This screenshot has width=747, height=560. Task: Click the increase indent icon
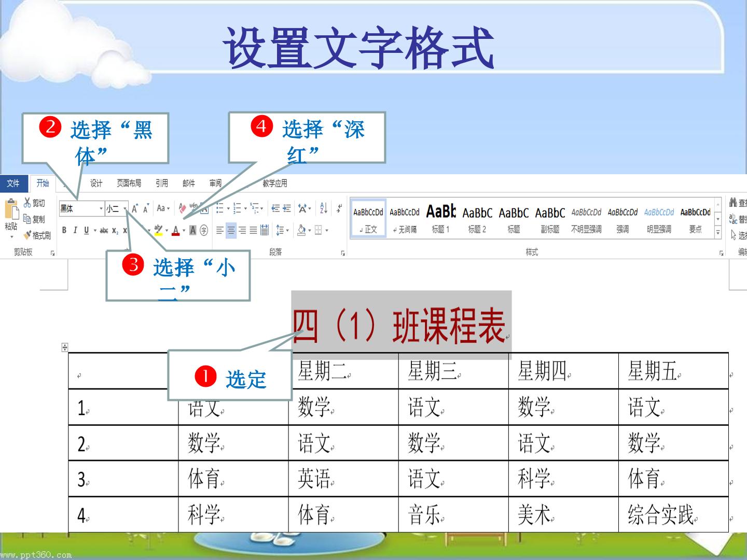pyautogui.click(x=287, y=208)
